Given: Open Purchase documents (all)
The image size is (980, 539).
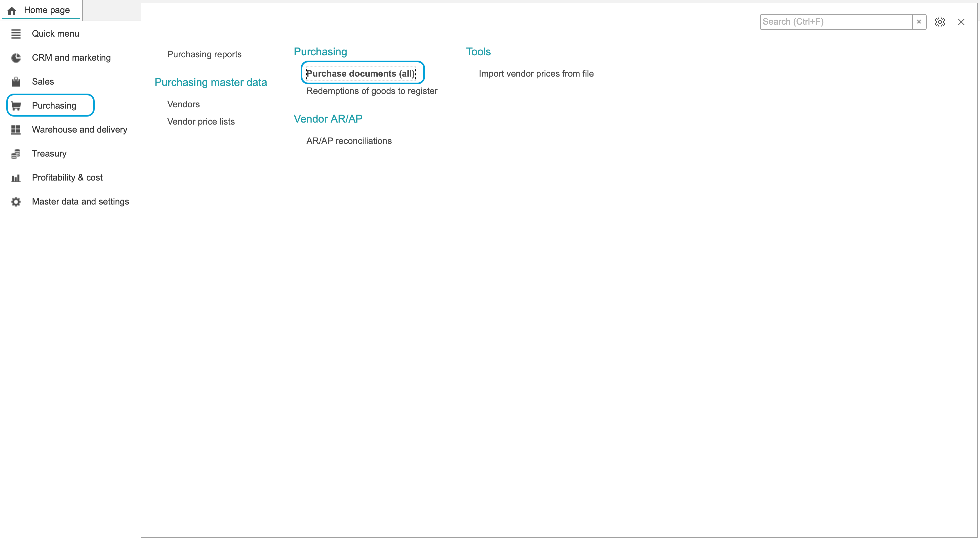Looking at the screenshot, I should pyautogui.click(x=360, y=73).
